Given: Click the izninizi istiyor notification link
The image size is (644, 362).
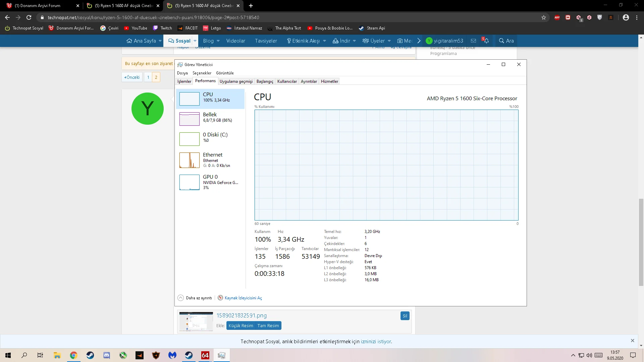Looking at the screenshot, I should click(376, 342).
